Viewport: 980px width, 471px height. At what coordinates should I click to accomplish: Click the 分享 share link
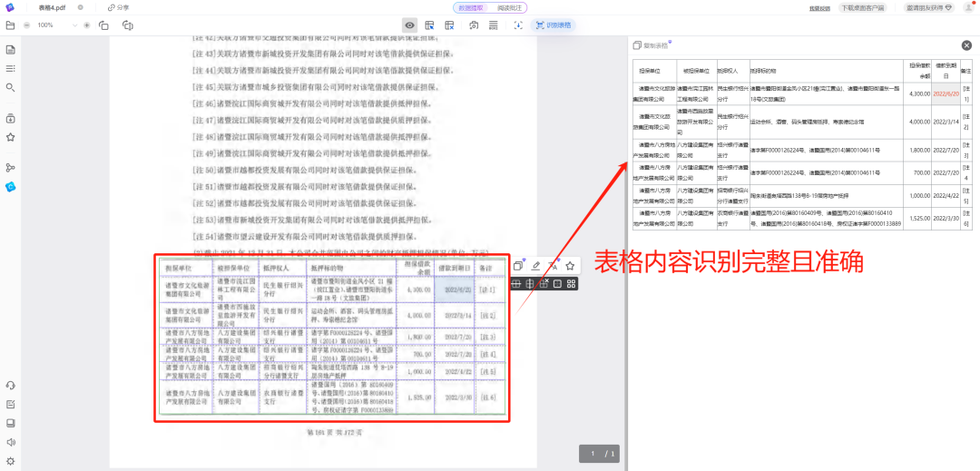point(119,7)
